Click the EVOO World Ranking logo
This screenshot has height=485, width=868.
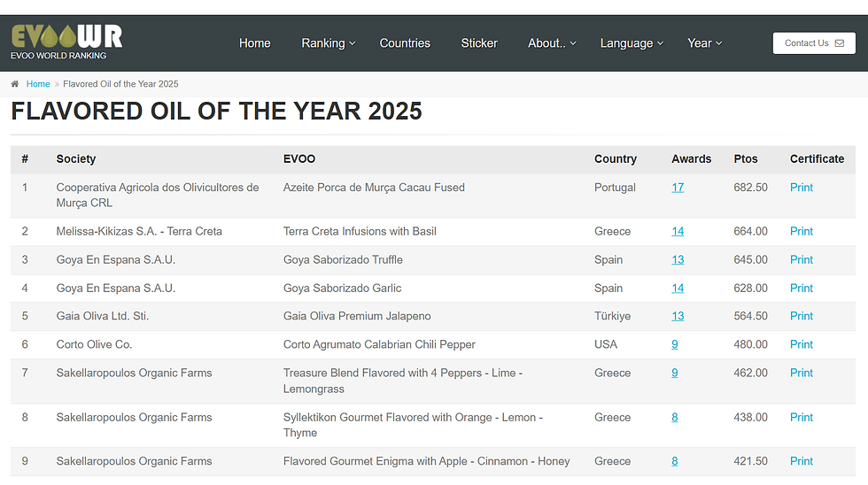point(66,42)
